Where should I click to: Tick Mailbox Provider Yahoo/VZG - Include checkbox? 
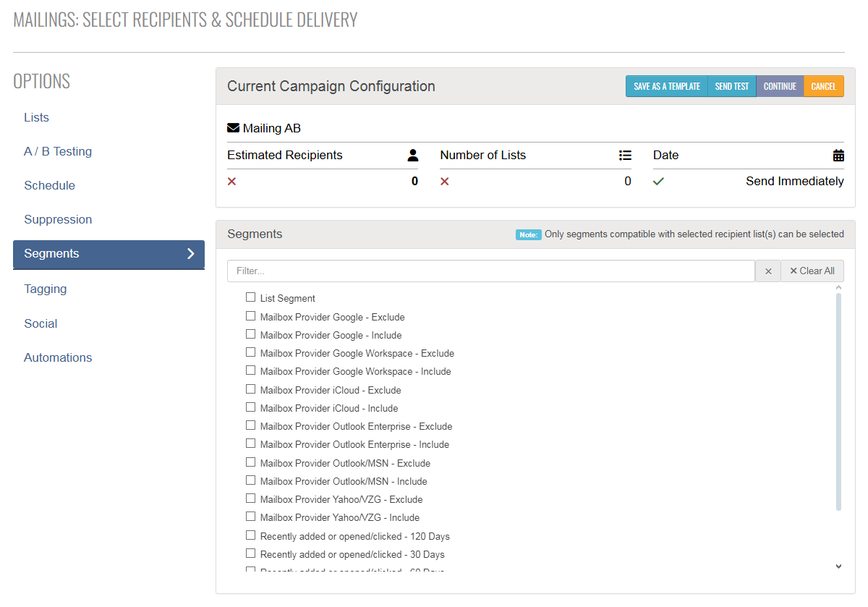250,517
